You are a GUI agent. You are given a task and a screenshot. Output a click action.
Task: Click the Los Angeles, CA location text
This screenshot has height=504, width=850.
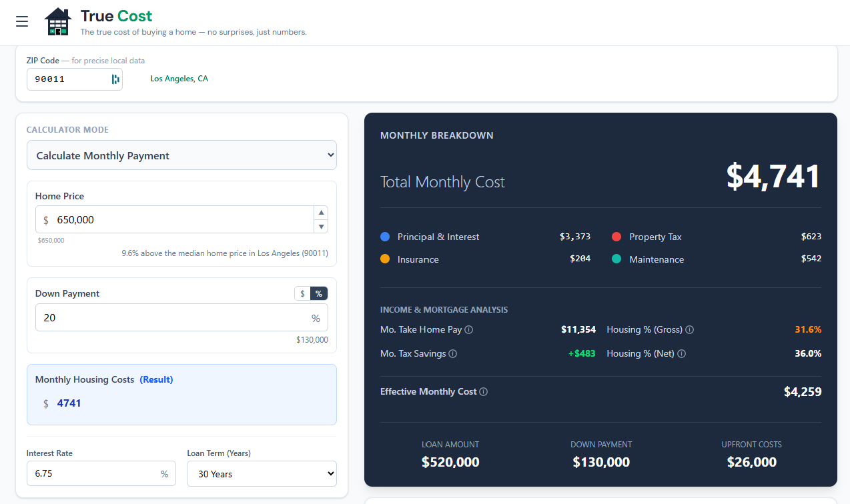179,79
